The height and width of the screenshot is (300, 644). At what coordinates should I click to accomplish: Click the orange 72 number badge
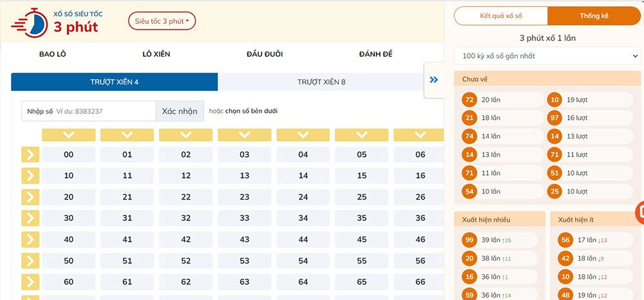coord(469,100)
